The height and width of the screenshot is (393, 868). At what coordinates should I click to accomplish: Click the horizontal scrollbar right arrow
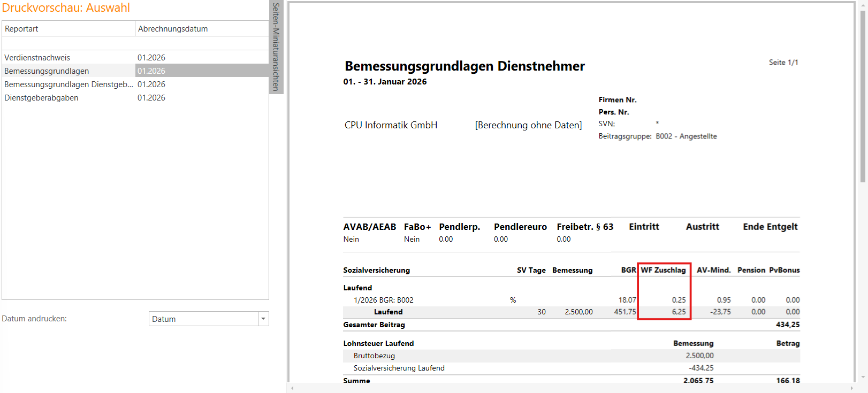[x=851, y=388]
